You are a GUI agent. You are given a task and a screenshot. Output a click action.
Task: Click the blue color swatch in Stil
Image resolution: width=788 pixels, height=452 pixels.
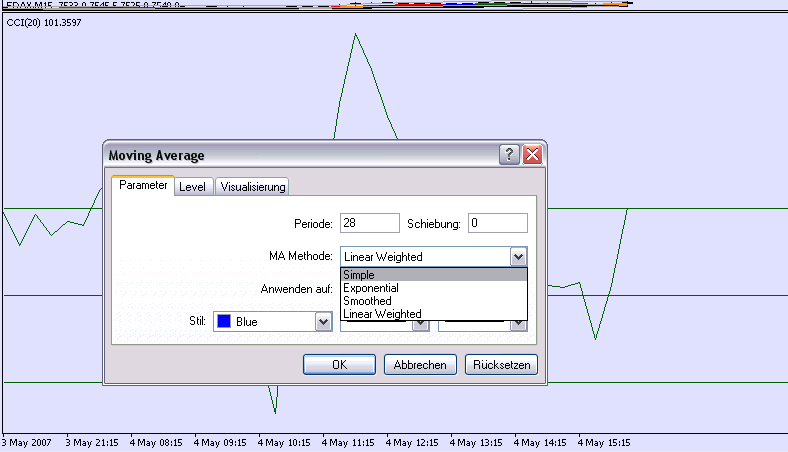coord(224,322)
